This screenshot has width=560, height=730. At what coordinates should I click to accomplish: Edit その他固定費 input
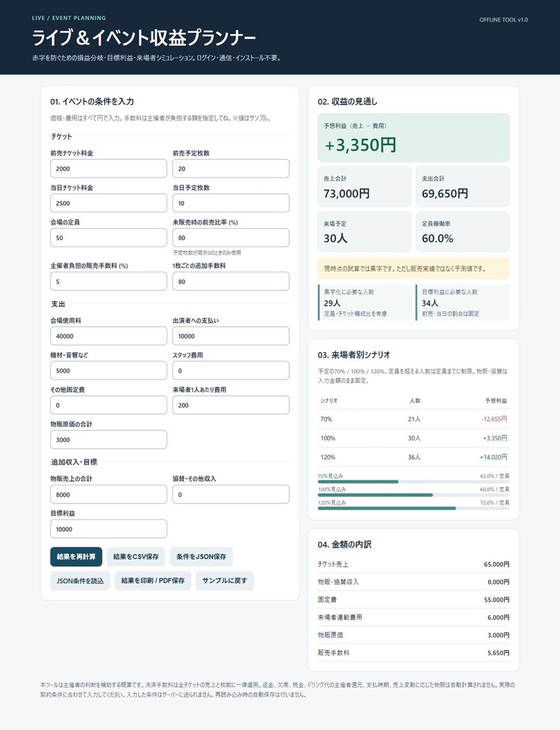point(108,405)
